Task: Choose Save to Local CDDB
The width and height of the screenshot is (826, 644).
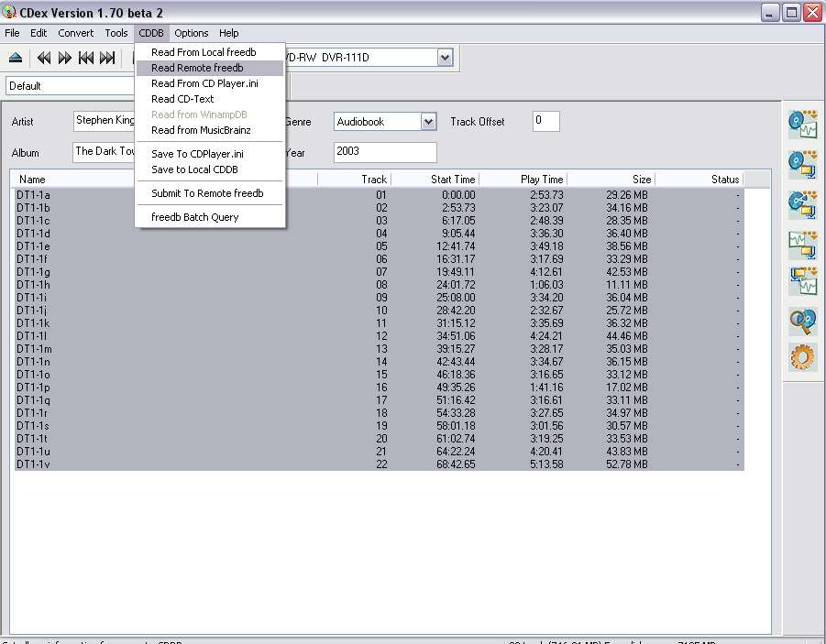Action: tap(210, 169)
